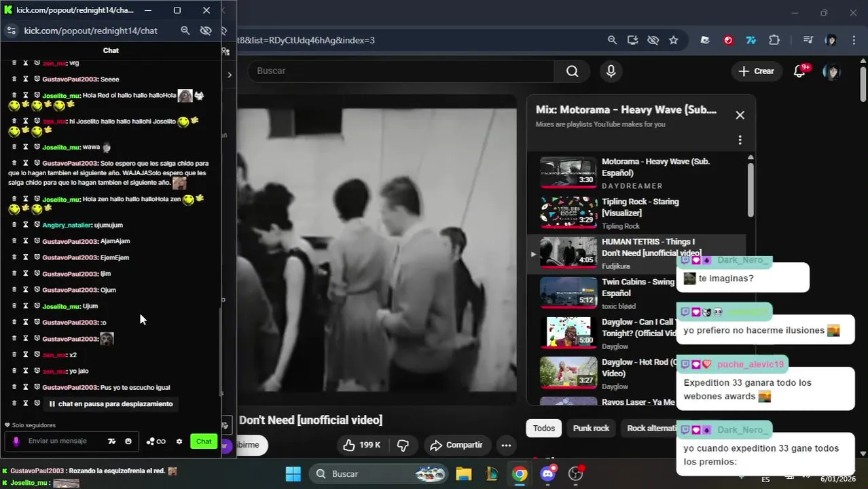
Task: Like the video with 199 K thumbs up
Action: pos(362,446)
